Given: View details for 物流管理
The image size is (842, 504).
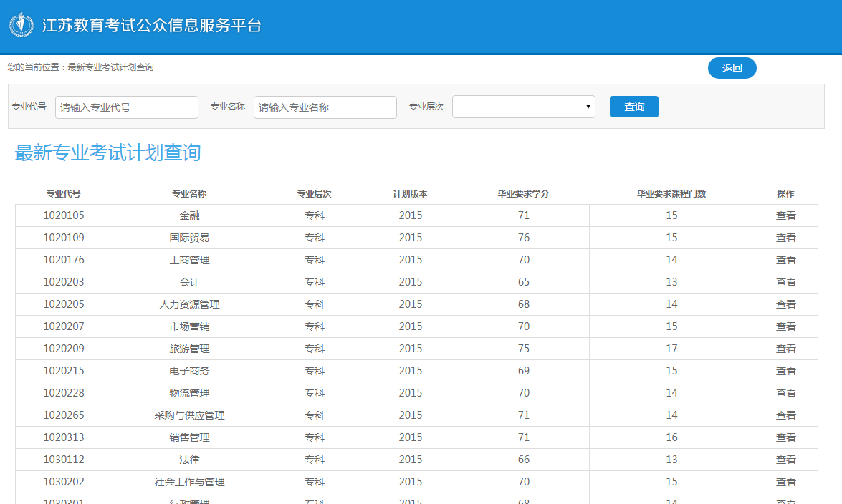Looking at the screenshot, I should point(785,393).
